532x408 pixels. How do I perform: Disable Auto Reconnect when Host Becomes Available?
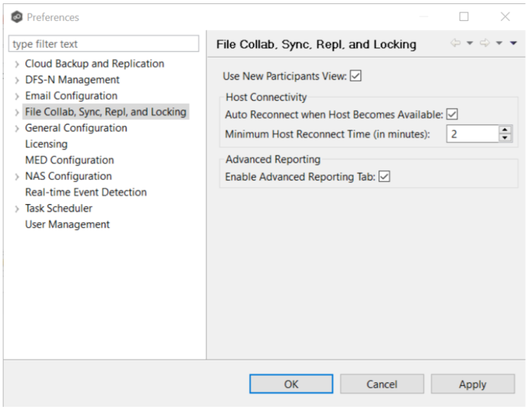click(452, 115)
